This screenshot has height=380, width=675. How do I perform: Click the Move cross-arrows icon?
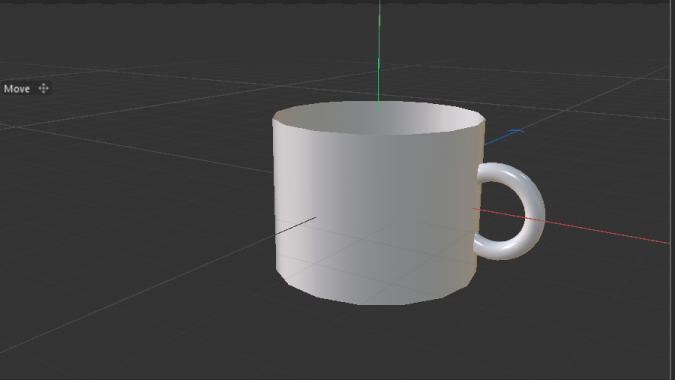pyautogui.click(x=43, y=89)
